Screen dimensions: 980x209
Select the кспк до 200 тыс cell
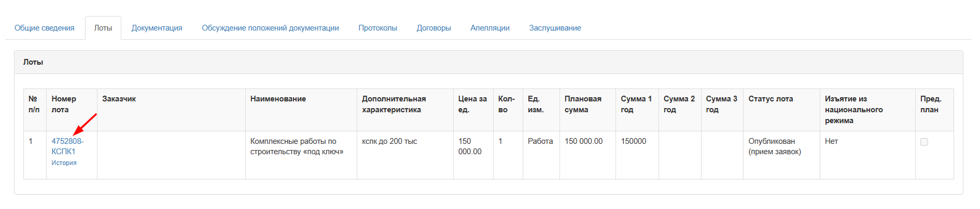pyautogui.click(x=389, y=141)
